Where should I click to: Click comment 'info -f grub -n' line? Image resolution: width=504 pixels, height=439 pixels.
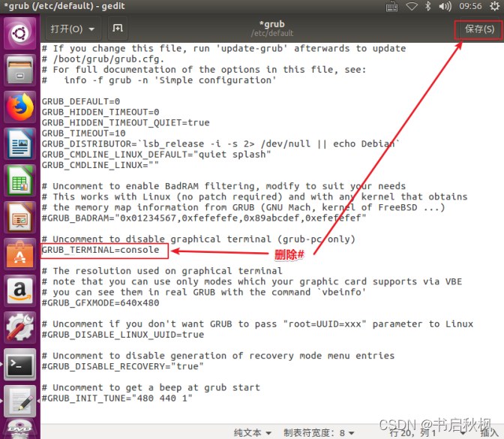159,80
